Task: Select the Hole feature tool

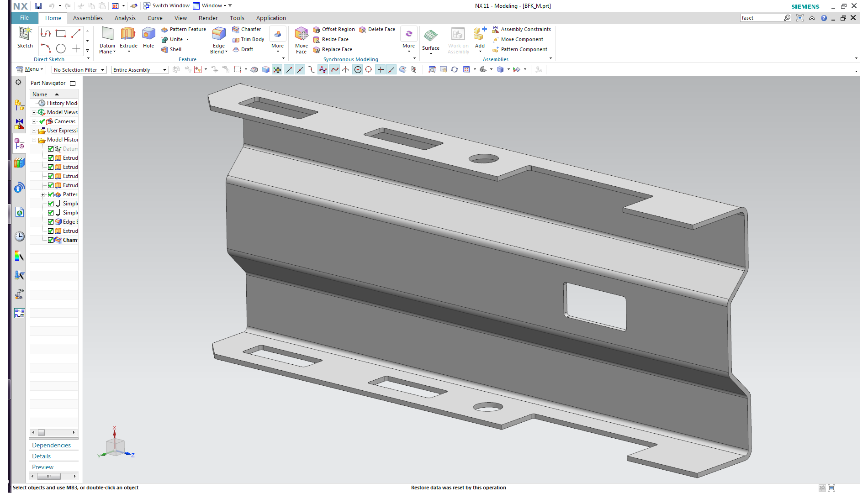Action: pyautogui.click(x=148, y=35)
